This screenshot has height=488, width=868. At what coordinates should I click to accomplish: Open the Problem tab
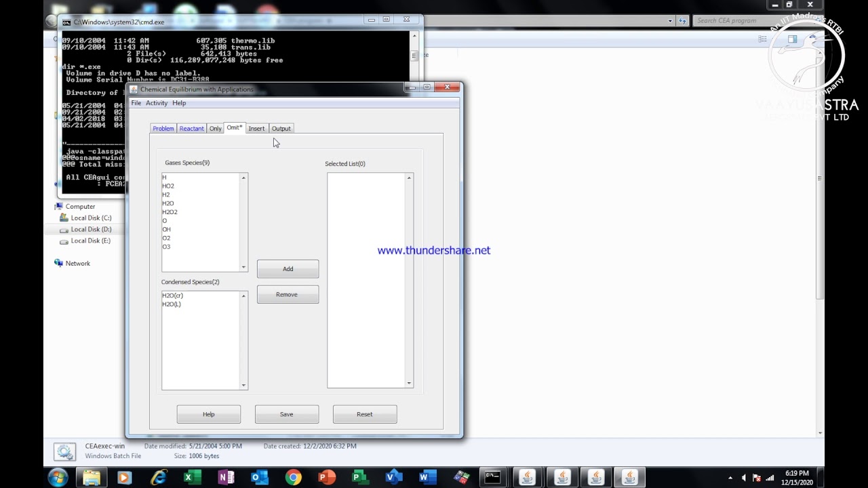point(163,129)
